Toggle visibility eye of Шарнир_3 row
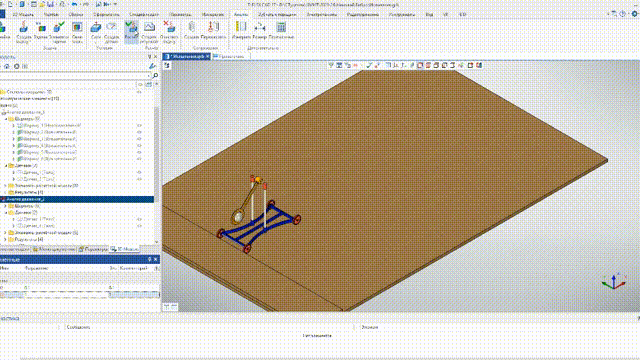The image size is (640, 360). pyautogui.click(x=139, y=139)
